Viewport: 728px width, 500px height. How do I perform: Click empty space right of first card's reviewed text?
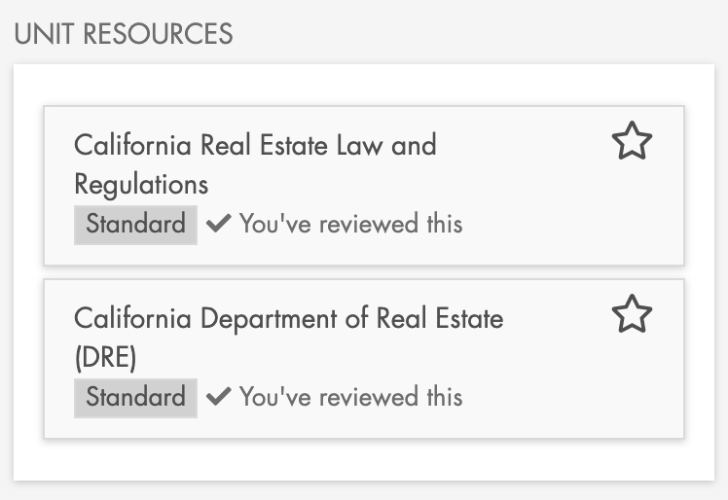click(570, 224)
